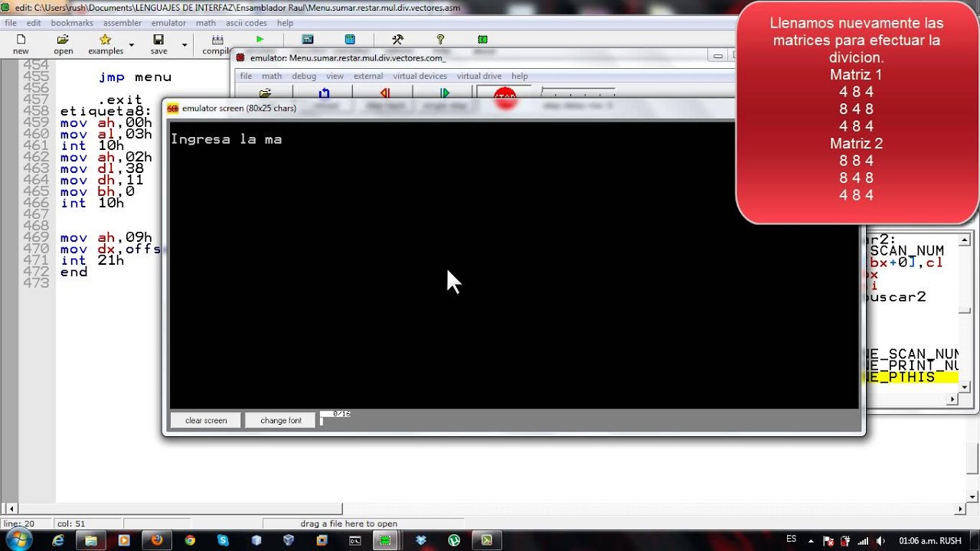Viewport: 980px width, 551px height.
Task: Open the virtual drive menu
Action: pyautogui.click(x=479, y=76)
